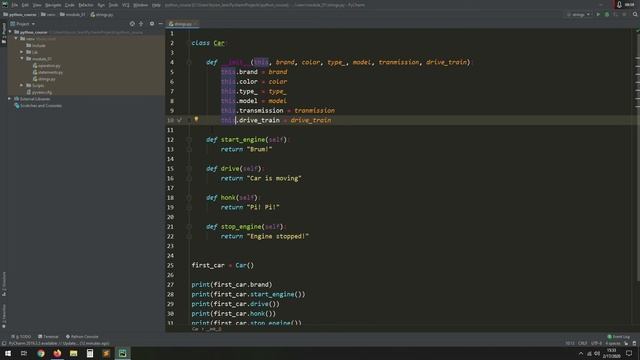The width and height of the screenshot is (640, 360).
Task: Click Search Everywhere magnifier icon
Action: [x=635, y=14]
